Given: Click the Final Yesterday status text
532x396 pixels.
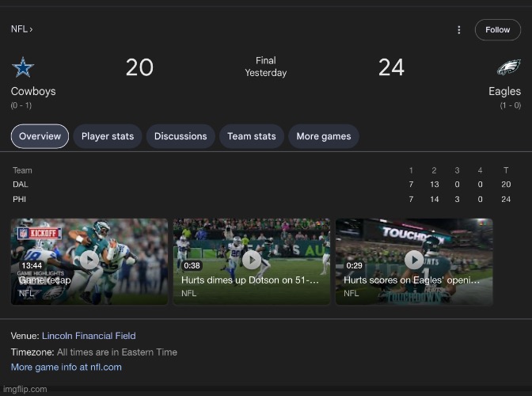Looking at the screenshot, I should tap(266, 67).
